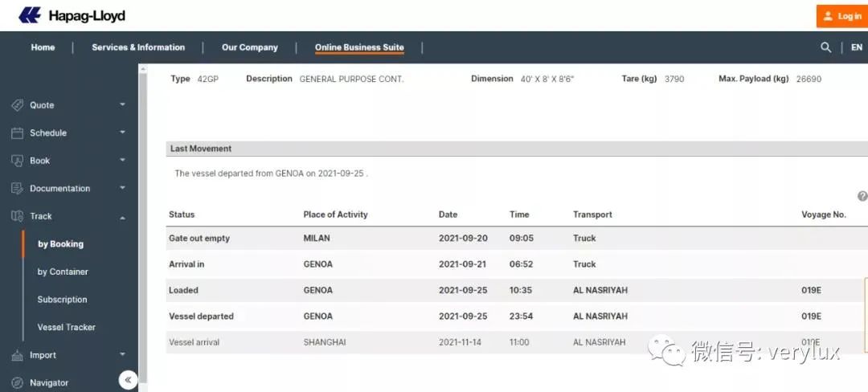Viewport: 868px width, 392px height.
Task: Collapse the Track section arrow
Action: 122,217
